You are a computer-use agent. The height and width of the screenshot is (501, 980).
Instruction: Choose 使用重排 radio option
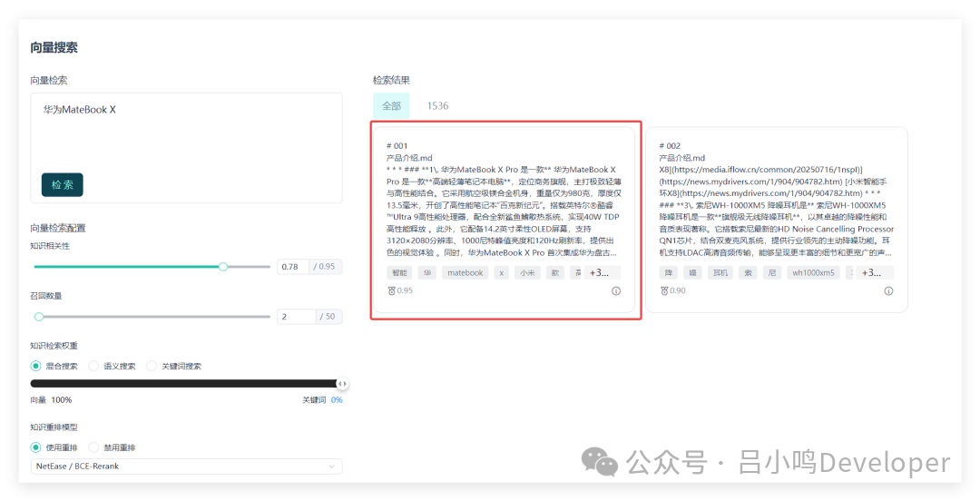click(35, 447)
